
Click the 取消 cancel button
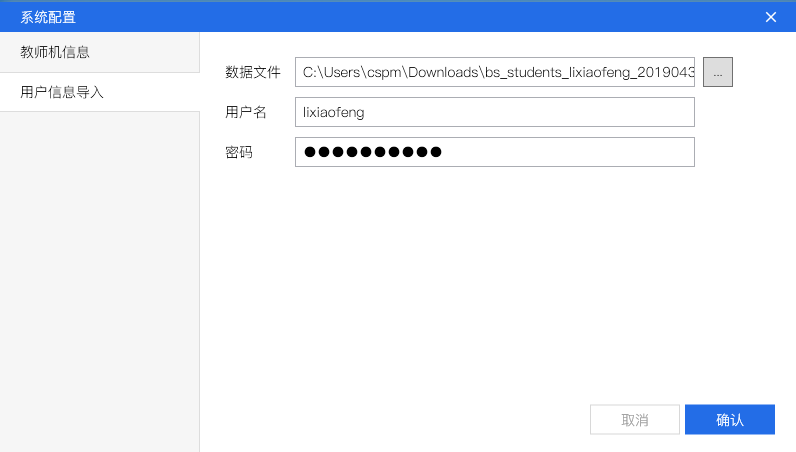(x=635, y=420)
